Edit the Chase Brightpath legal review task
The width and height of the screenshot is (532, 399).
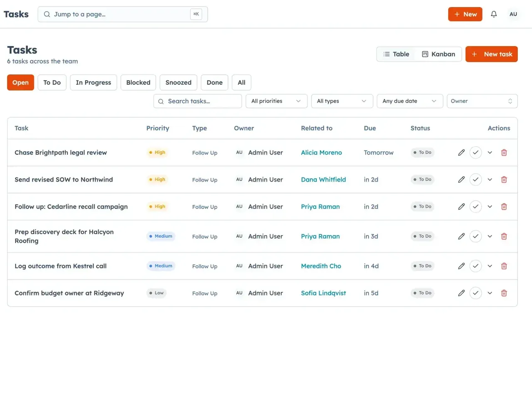click(x=461, y=153)
